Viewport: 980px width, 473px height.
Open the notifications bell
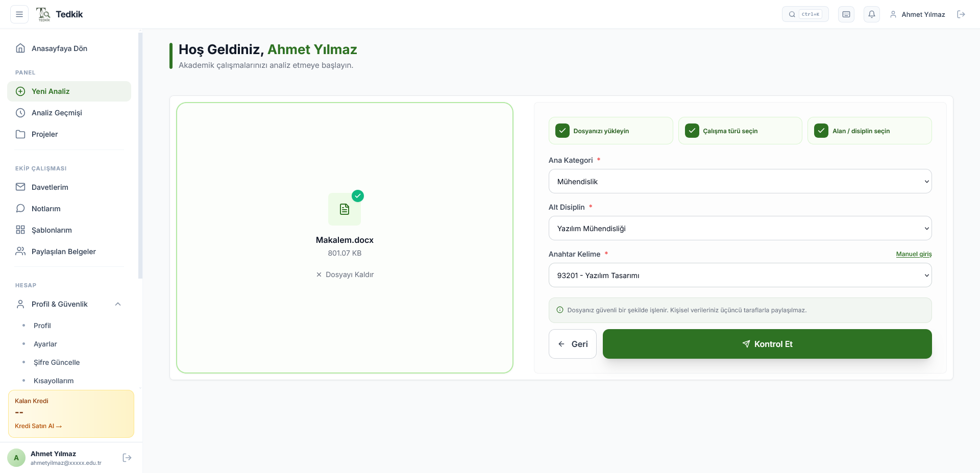[872, 14]
